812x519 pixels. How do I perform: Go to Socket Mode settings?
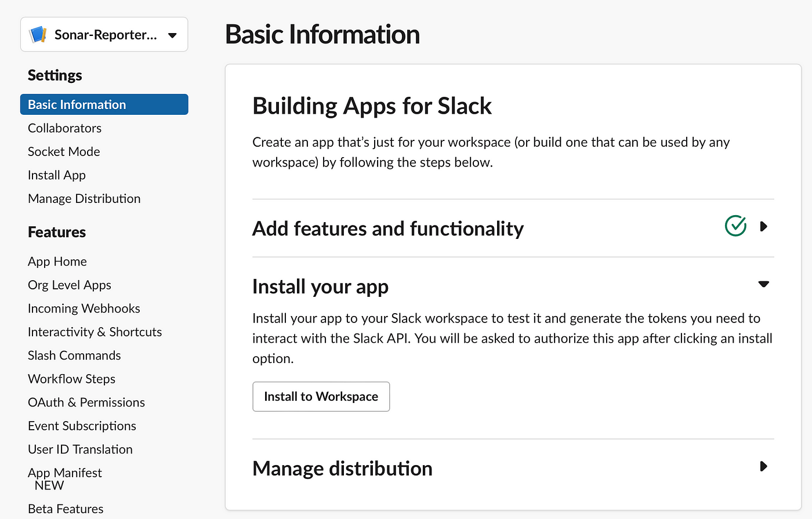pyautogui.click(x=64, y=151)
